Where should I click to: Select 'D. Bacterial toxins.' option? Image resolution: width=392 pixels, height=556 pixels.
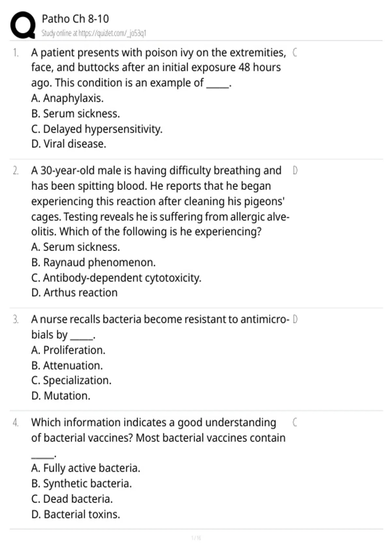pos(76,514)
